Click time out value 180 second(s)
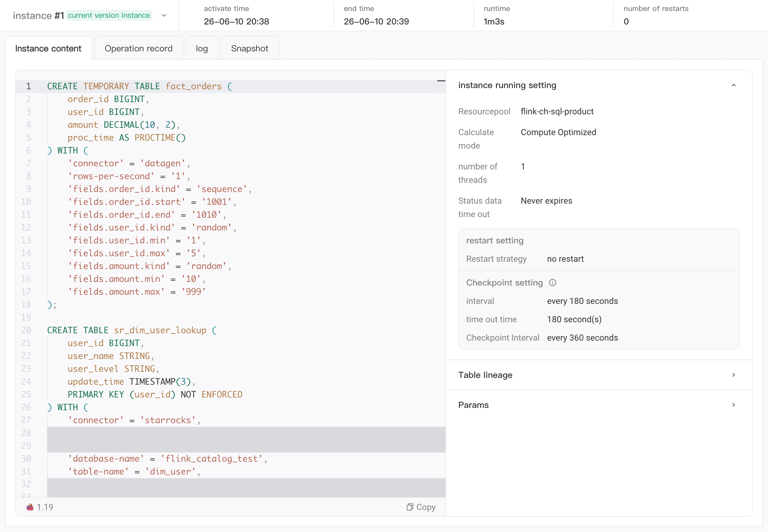Screen dimensions: 768x532 click(574, 319)
